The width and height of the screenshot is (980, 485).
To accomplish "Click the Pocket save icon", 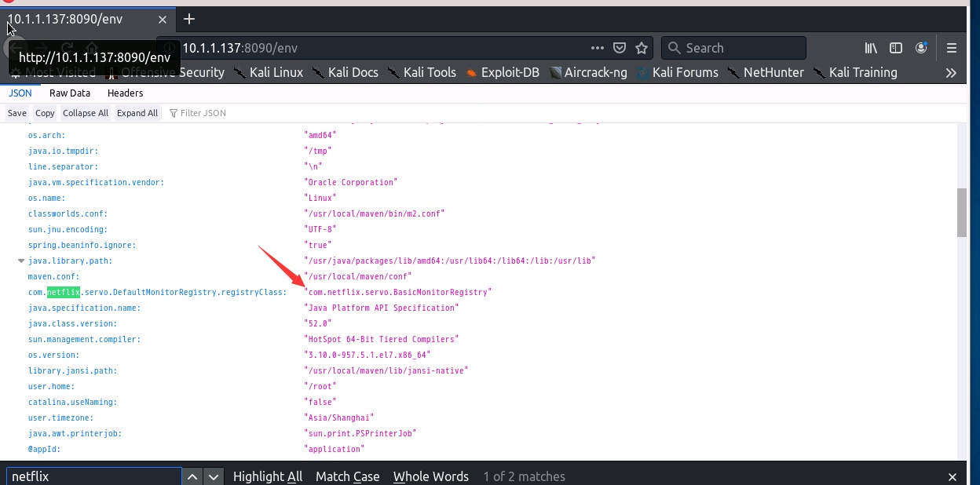I will tap(620, 48).
